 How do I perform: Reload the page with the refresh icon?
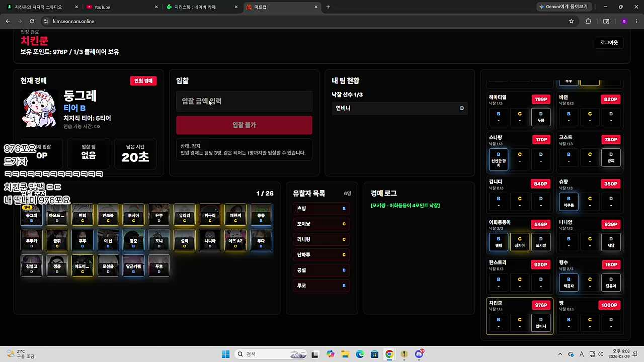click(32, 21)
